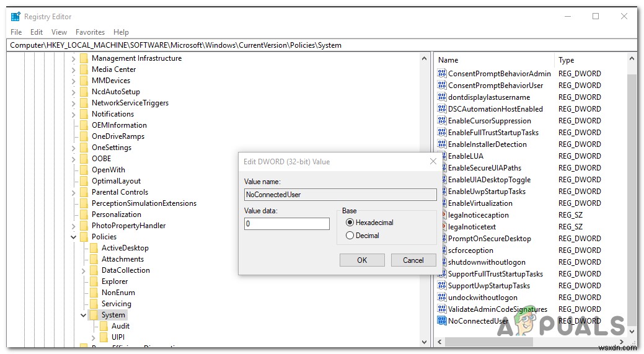Click the ConsentPromptBehaviorUser DWORD icon

(442, 86)
